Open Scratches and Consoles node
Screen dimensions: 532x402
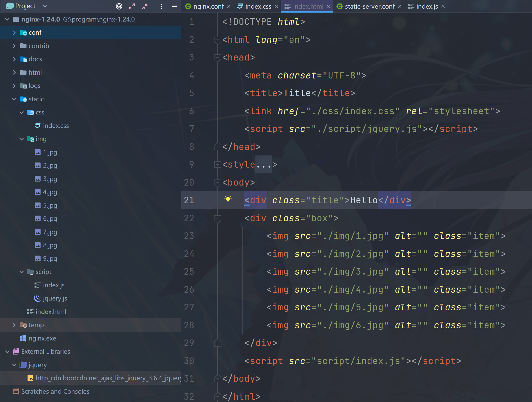(x=55, y=391)
